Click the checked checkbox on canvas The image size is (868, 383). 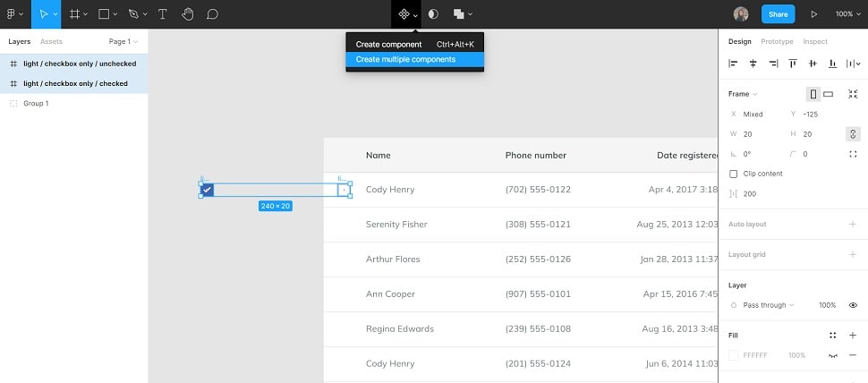click(x=207, y=190)
